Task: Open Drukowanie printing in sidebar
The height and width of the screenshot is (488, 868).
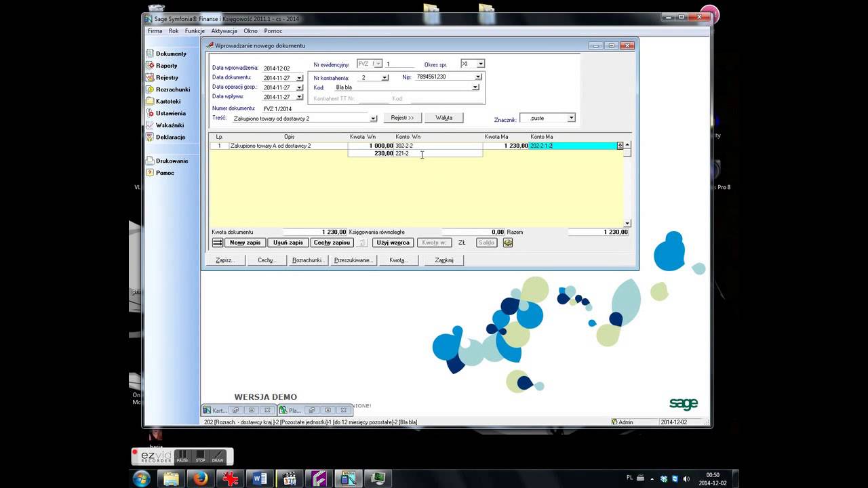Action: pos(167,161)
